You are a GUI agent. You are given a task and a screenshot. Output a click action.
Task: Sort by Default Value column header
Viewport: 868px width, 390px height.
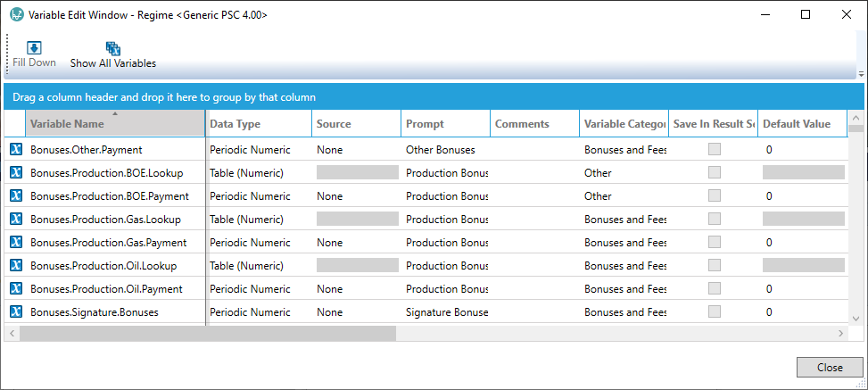(x=802, y=123)
